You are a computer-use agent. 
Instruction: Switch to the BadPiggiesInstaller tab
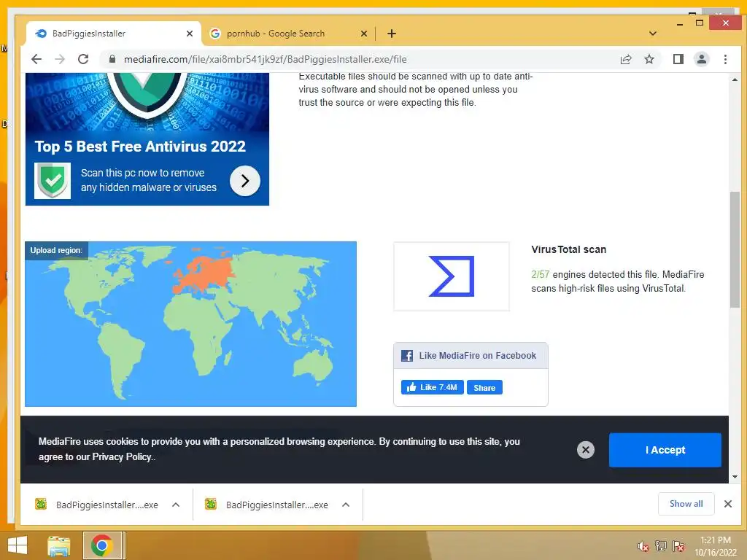pyautogui.click(x=115, y=34)
